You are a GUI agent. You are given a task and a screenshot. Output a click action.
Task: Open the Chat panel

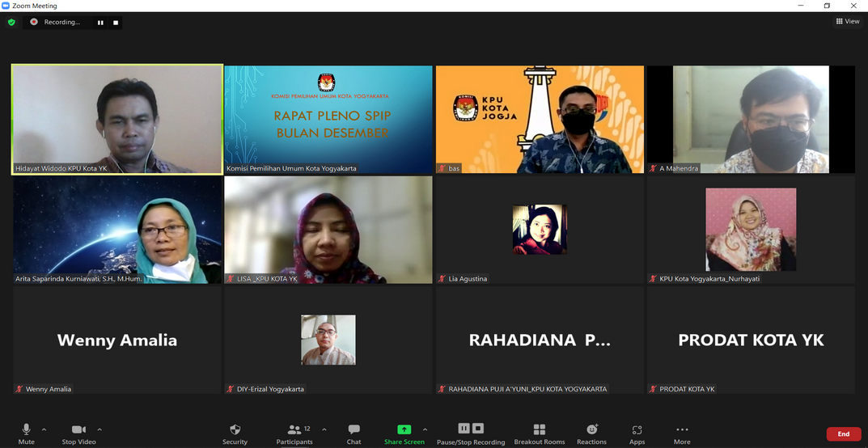[x=354, y=433]
